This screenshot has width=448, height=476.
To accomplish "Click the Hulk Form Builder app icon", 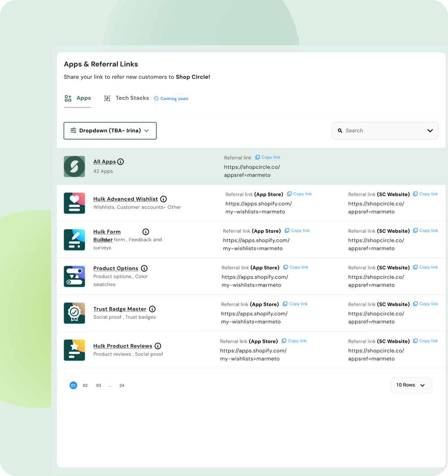I will [74, 240].
